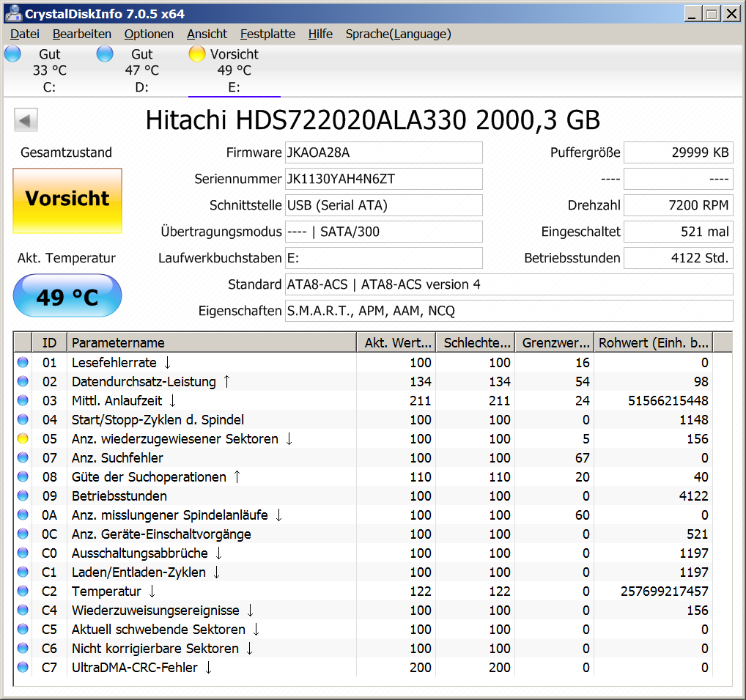Select the raw value 51566215448
746x700 pixels.
pyautogui.click(x=668, y=401)
